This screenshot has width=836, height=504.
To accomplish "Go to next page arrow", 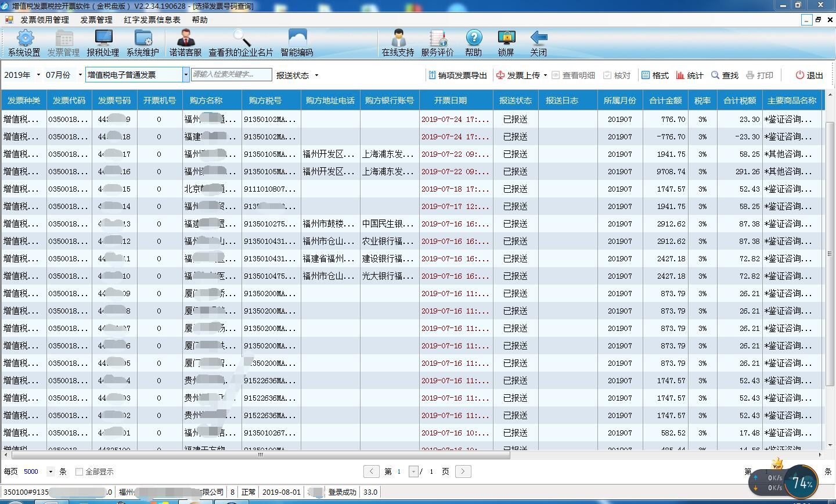I will 463,471.
